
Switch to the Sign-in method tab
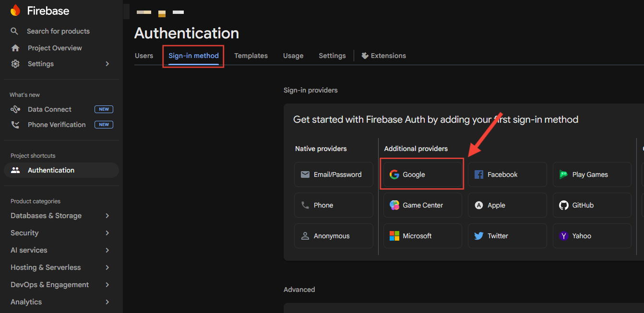coord(193,56)
